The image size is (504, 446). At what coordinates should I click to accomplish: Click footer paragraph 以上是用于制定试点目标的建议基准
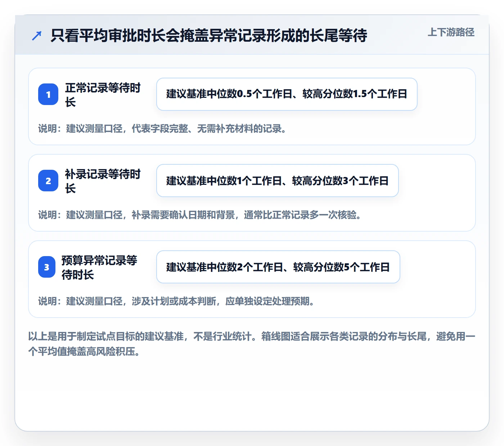click(252, 344)
